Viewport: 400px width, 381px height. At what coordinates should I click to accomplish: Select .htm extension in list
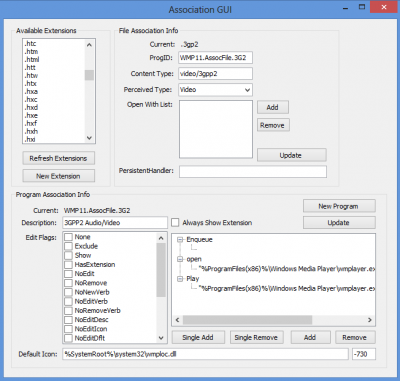tap(31, 52)
